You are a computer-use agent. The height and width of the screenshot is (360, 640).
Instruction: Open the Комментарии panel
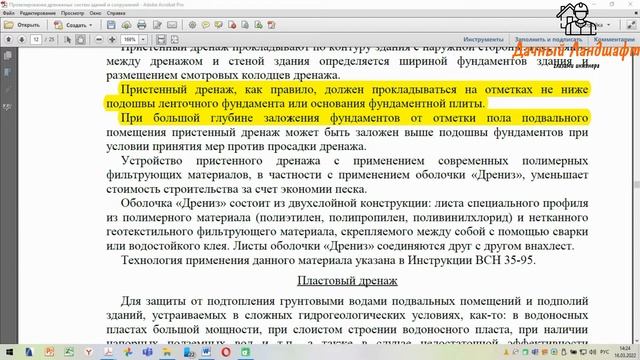(x=614, y=40)
